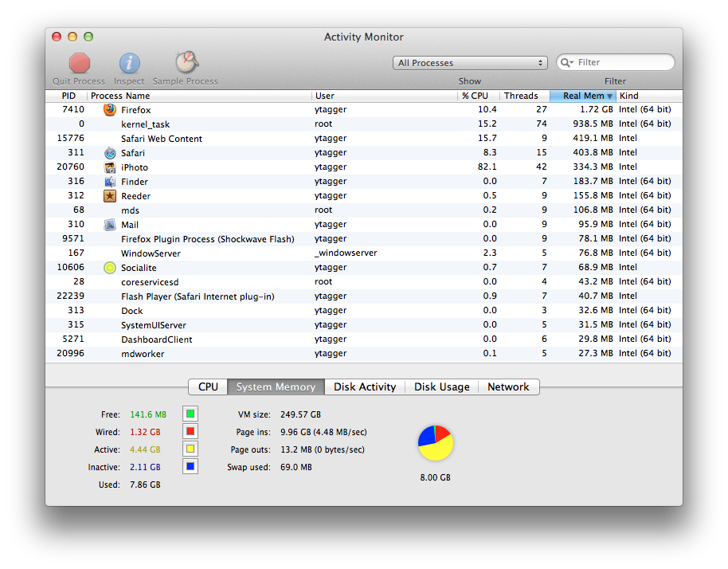The height and width of the screenshot is (569, 728).
Task: Select the Safari Web Content process
Action: (364, 139)
